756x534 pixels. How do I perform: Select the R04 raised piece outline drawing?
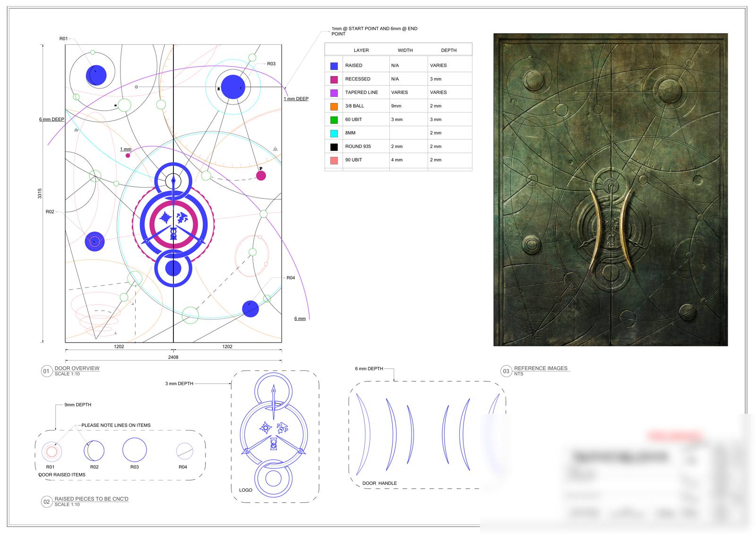tap(184, 451)
